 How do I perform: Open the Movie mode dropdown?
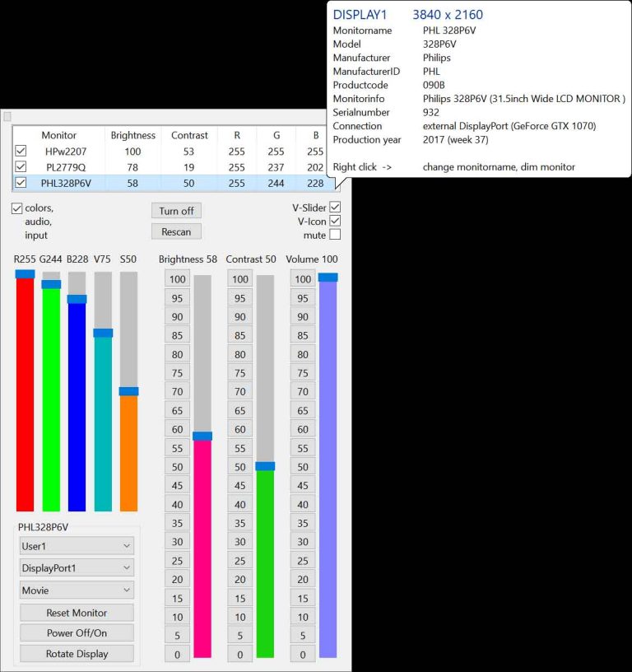(x=77, y=590)
